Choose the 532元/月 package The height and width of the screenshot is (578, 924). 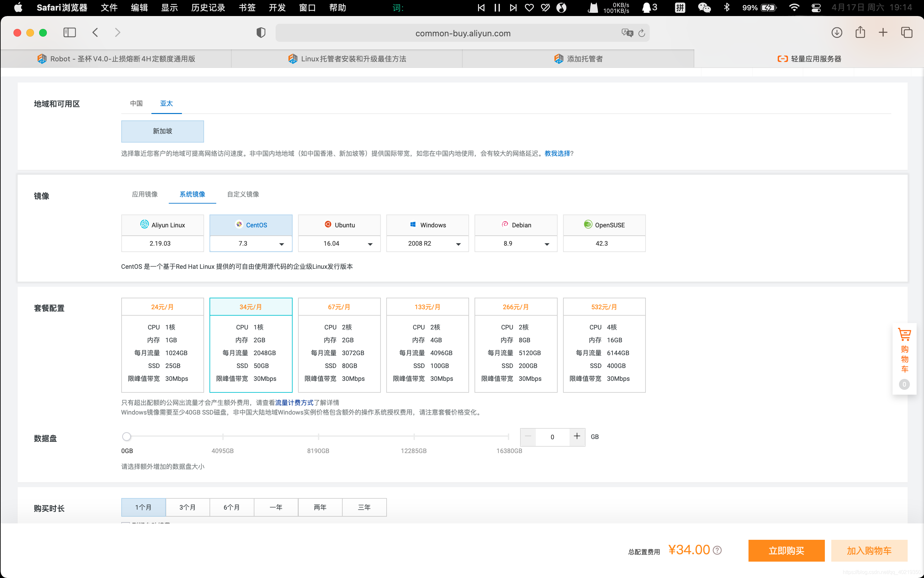pos(604,345)
